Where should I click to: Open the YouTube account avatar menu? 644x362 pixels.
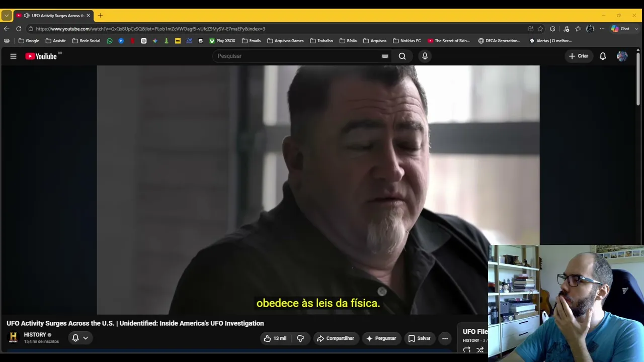tap(622, 56)
